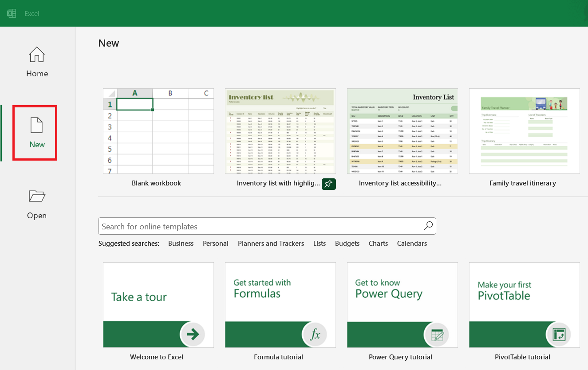The image size is (588, 370).
Task: Search suggested category Personal
Action: 216,244
